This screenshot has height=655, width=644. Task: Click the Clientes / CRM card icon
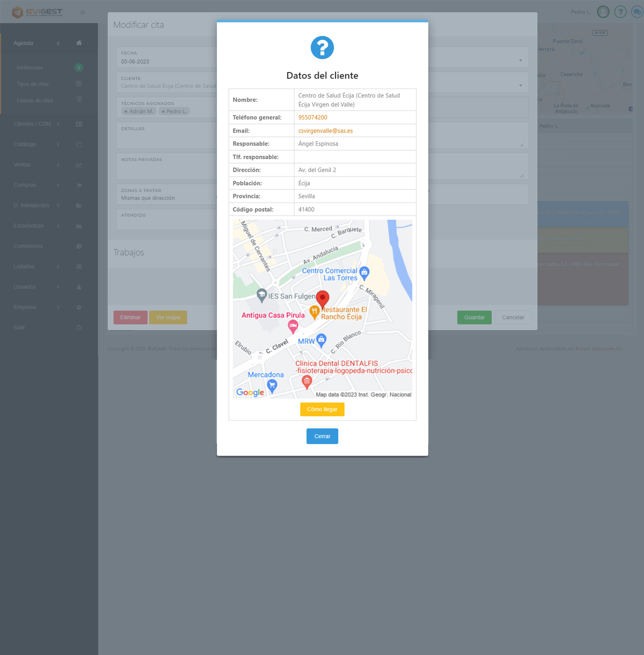point(79,124)
